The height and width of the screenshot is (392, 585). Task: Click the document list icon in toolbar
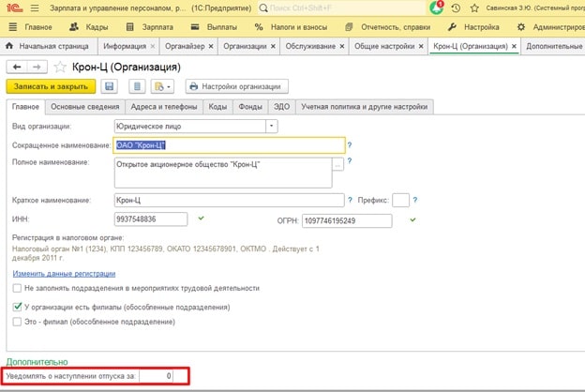[138, 87]
